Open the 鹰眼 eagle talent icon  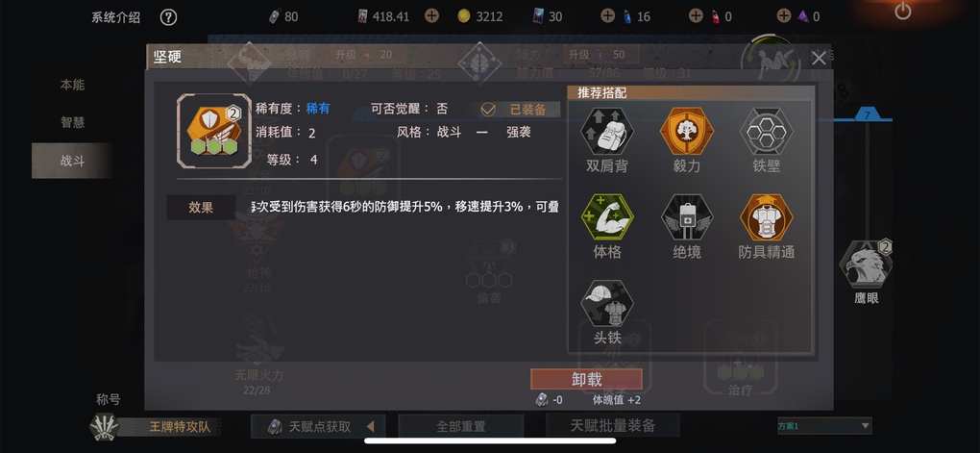[867, 264]
